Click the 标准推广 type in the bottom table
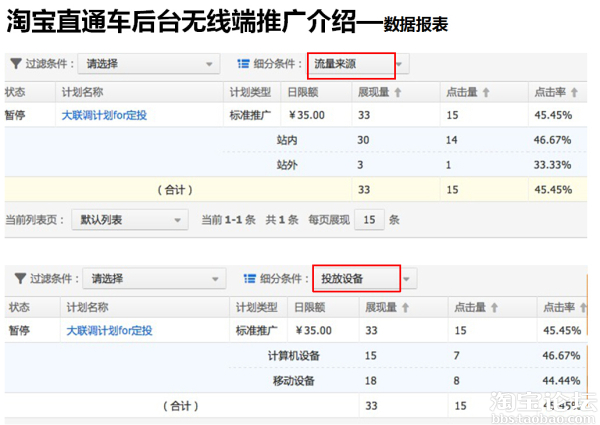The height and width of the screenshot is (425, 600). pos(257,330)
